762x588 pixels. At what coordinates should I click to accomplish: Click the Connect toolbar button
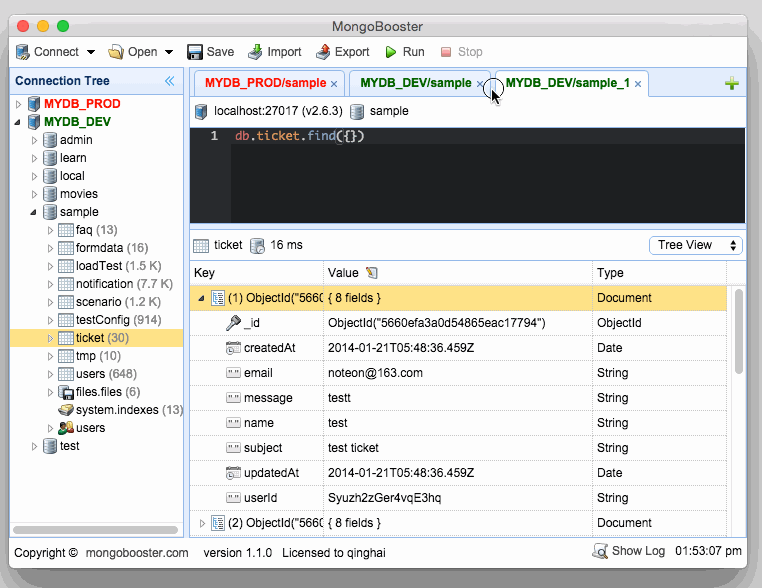(47, 52)
